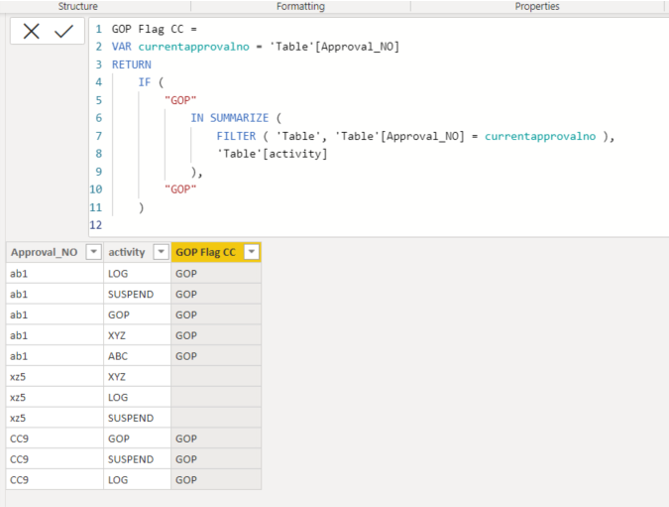Click the ab1 cell in the LOG row
Image resolution: width=669 pixels, height=507 pixels.
[55, 274]
